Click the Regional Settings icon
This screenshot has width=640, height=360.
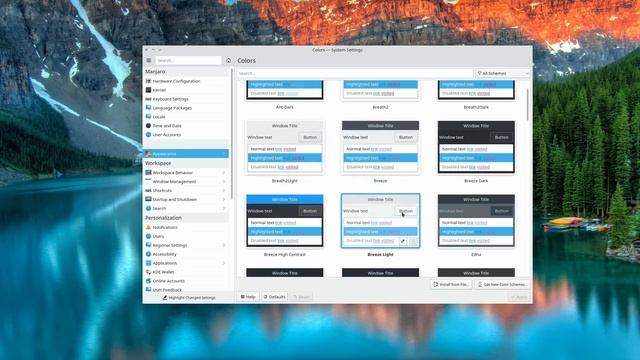[148, 245]
